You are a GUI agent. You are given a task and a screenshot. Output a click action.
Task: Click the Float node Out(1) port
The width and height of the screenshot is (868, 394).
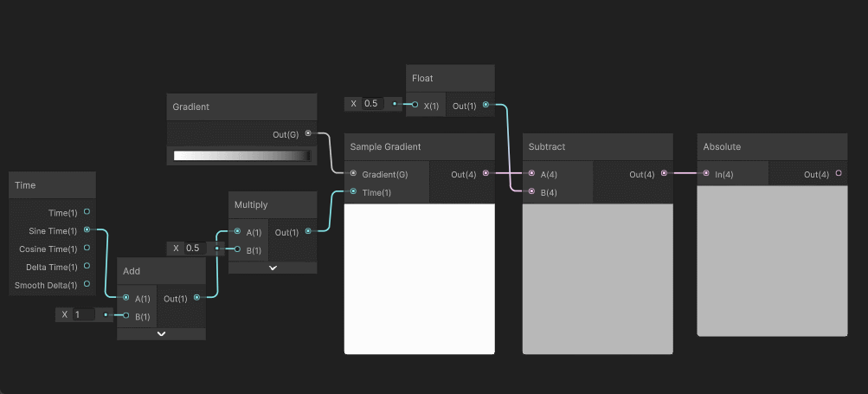(485, 105)
